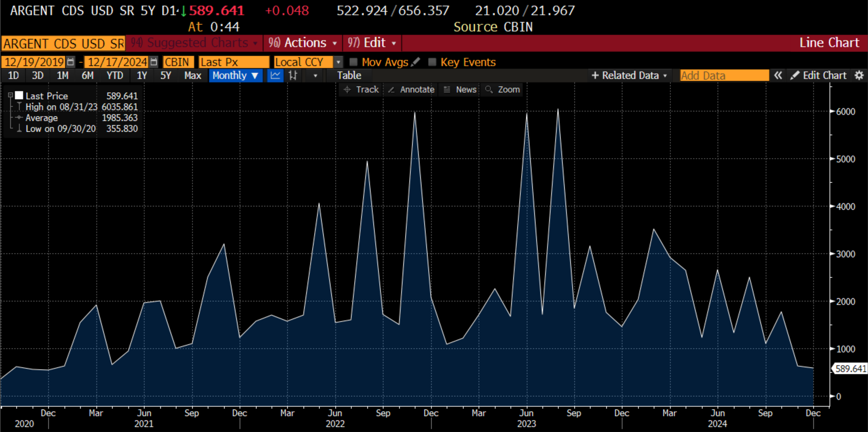The image size is (868, 432).
Task: Open the Local CCY currency dropdown
Action: pyautogui.click(x=338, y=62)
